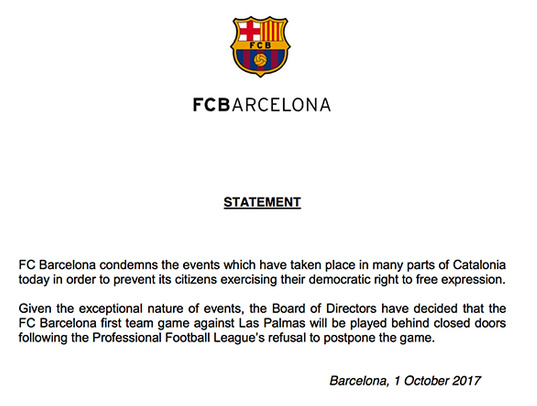Click the red-yellow stripes in the crest
Image resolution: width=537 pixels, height=406 pixels.
click(x=272, y=31)
